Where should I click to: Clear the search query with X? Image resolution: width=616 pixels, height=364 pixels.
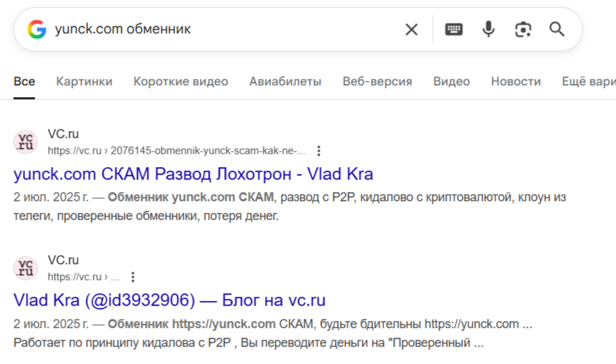[x=411, y=29]
